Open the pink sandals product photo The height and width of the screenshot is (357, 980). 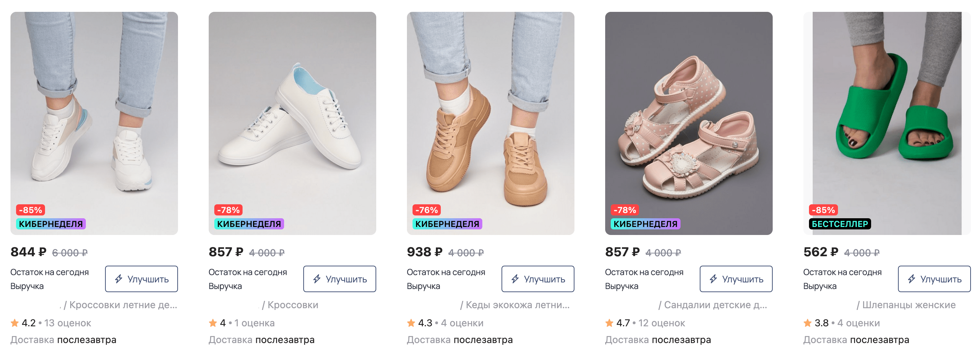tap(689, 114)
